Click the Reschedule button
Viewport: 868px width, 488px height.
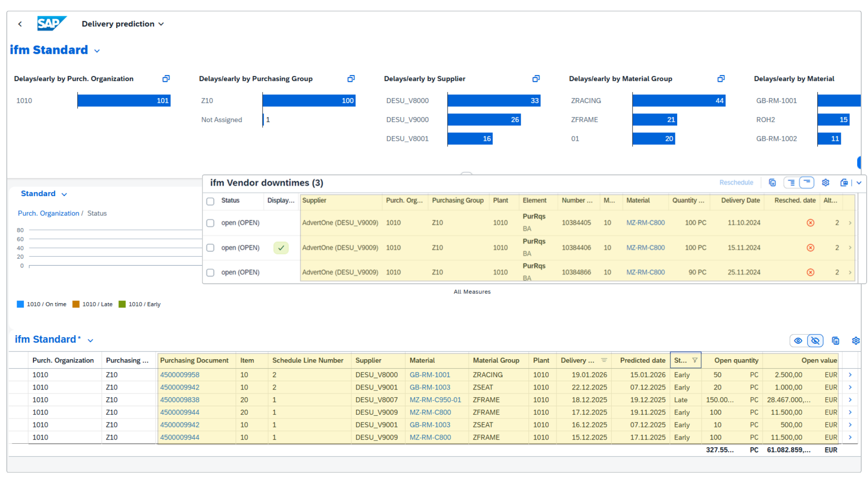(736, 183)
